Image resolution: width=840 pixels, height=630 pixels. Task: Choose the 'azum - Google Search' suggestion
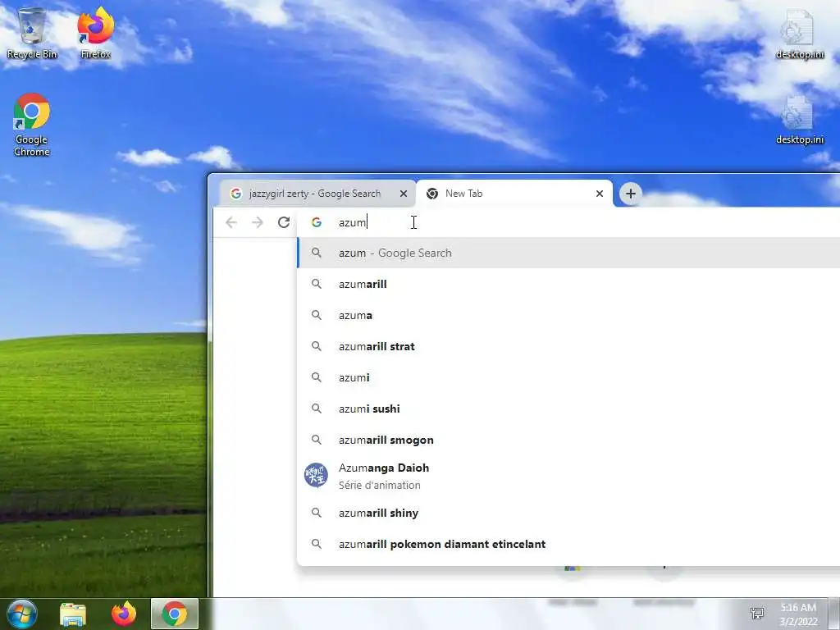(x=568, y=253)
